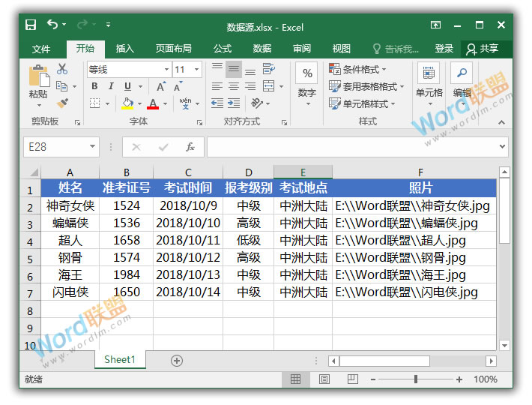The width and height of the screenshot is (532, 405).
Task: Click the percent number format icon
Action: (x=306, y=73)
